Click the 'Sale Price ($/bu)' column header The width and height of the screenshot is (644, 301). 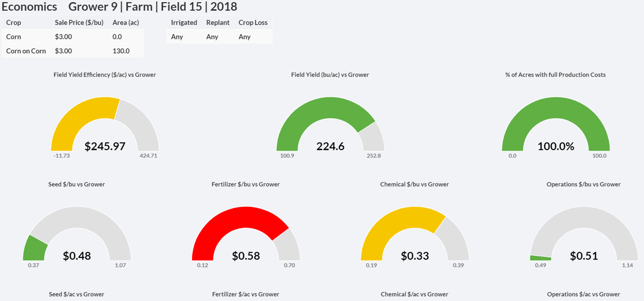[x=79, y=23]
